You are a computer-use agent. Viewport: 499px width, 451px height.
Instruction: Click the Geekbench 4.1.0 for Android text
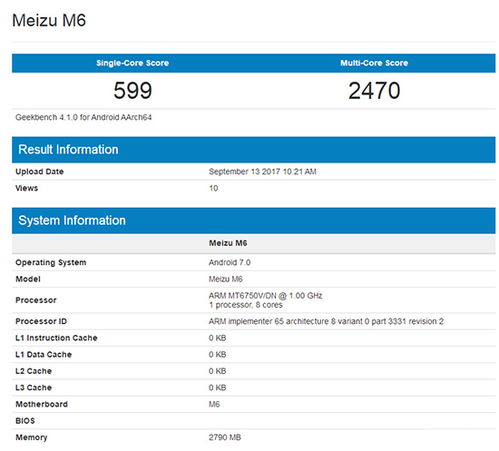(83, 117)
